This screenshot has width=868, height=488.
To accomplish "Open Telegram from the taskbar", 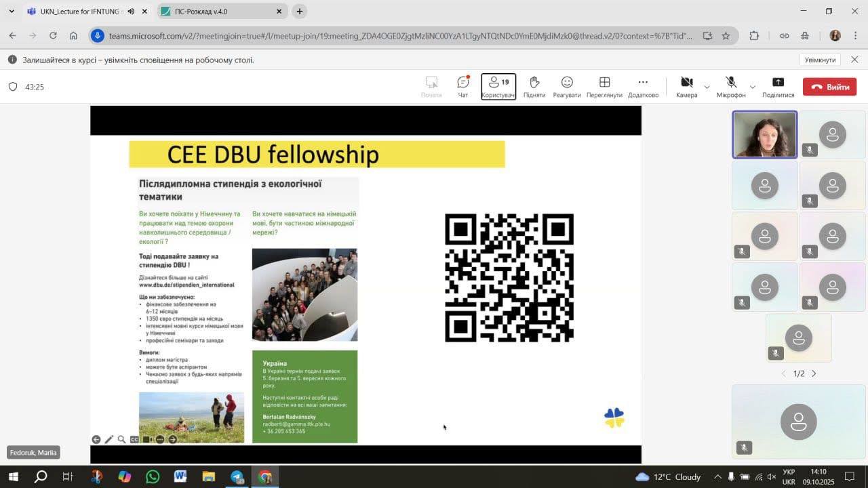I will 237,476.
